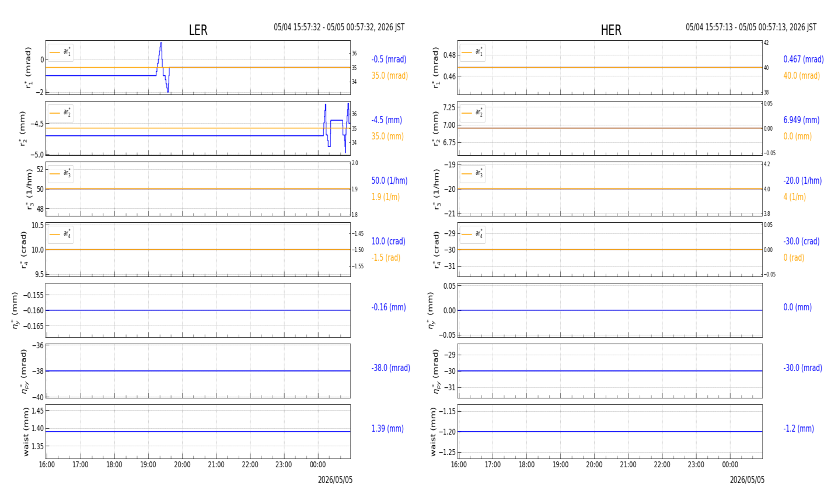Click the ∂r4* legend in HER r4 plot
The height and width of the screenshot is (504, 824).
472,235
